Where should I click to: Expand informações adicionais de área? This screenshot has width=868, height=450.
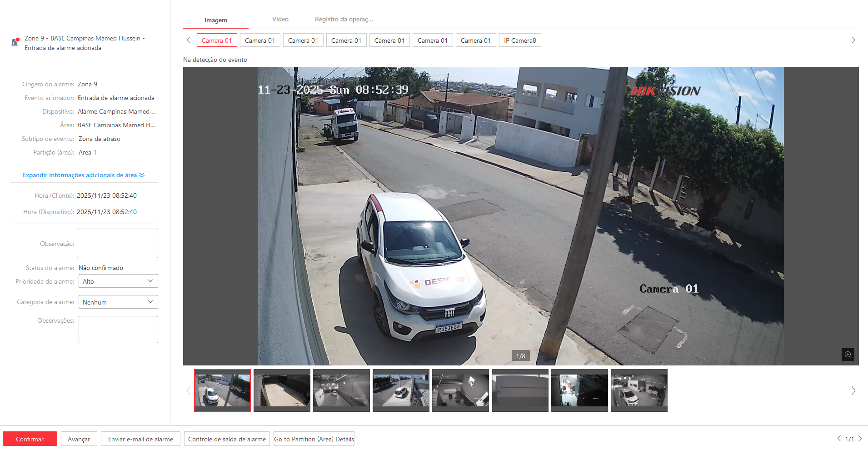(84, 175)
